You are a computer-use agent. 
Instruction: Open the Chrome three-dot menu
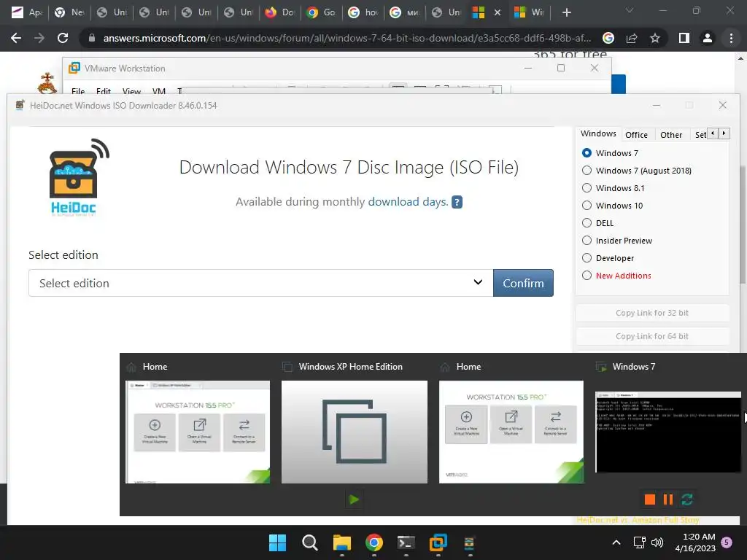[731, 38]
